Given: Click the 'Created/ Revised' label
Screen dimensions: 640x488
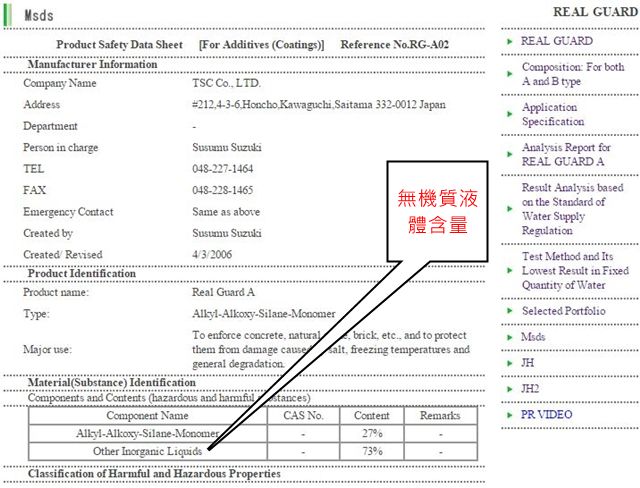Looking at the screenshot, I should 63,255.
